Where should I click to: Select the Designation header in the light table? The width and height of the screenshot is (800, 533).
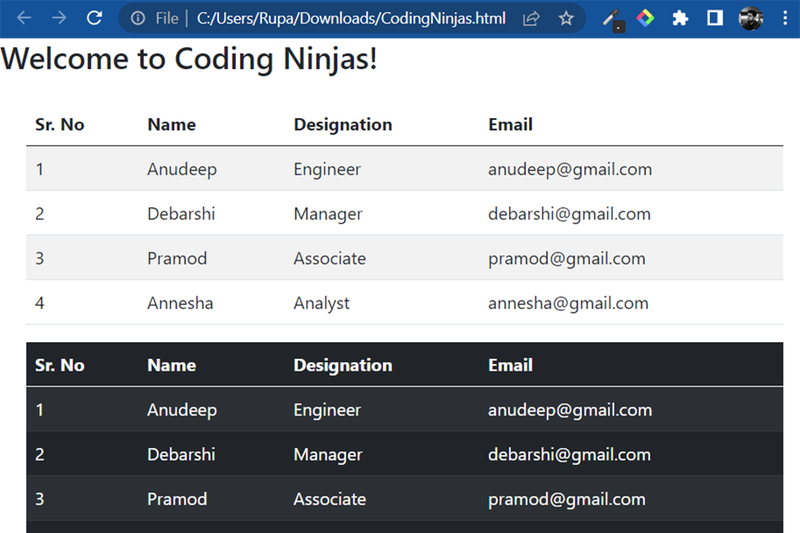tap(343, 124)
